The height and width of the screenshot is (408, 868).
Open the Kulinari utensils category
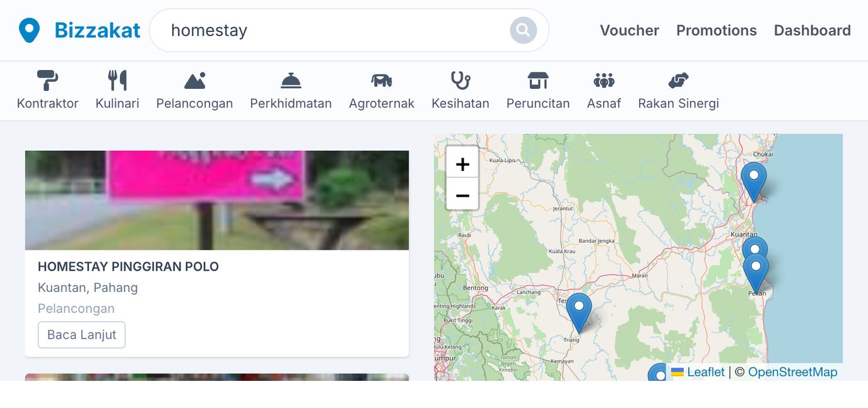pyautogui.click(x=117, y=91)
